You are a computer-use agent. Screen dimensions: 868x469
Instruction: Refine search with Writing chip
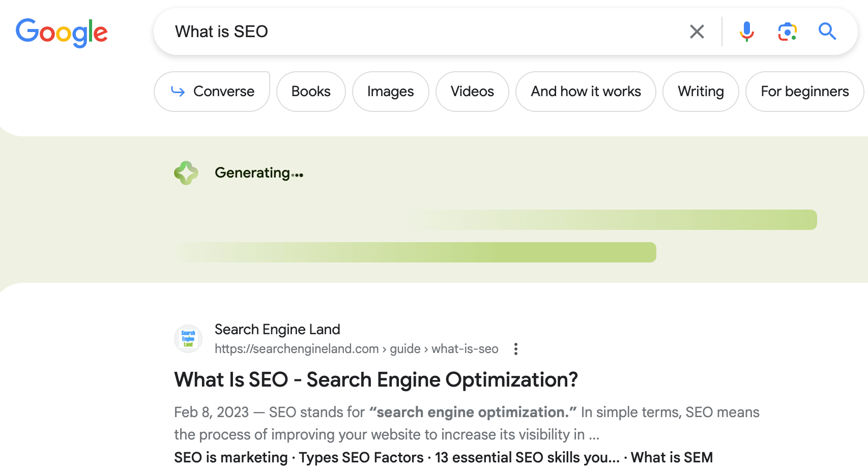click(x=701, y=92)
